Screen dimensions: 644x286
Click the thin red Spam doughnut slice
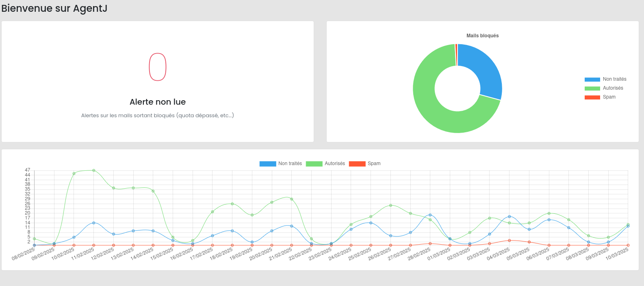[456, 55]
